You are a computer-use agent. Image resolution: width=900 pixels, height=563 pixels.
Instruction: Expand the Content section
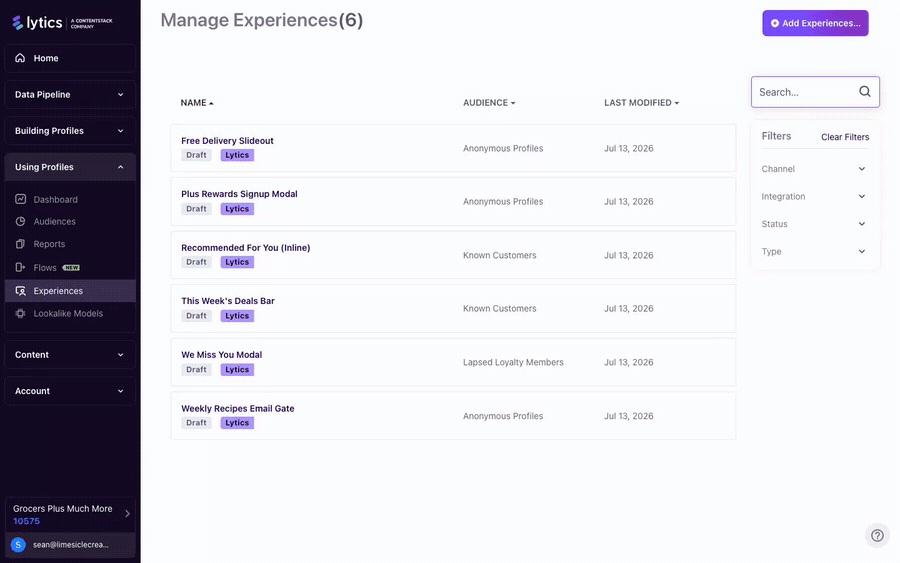click(70, 355)
